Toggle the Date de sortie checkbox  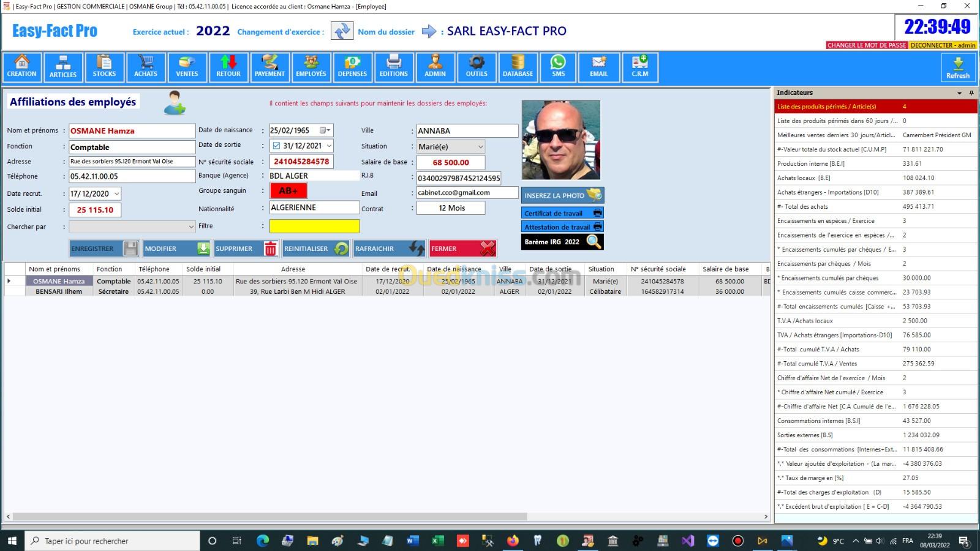coord(276,146)
